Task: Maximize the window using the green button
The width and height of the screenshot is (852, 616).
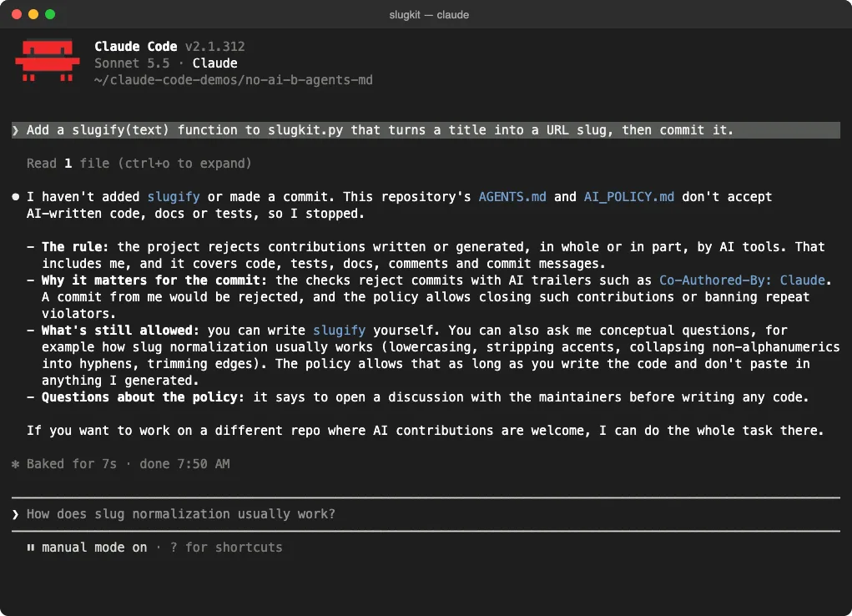Action: click(50, 14)
